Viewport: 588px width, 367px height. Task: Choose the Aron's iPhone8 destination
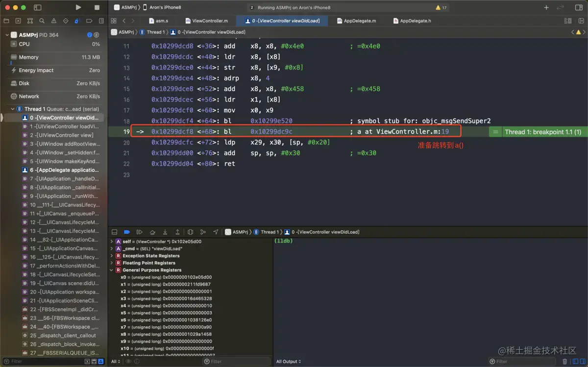[x=162, y=7]
